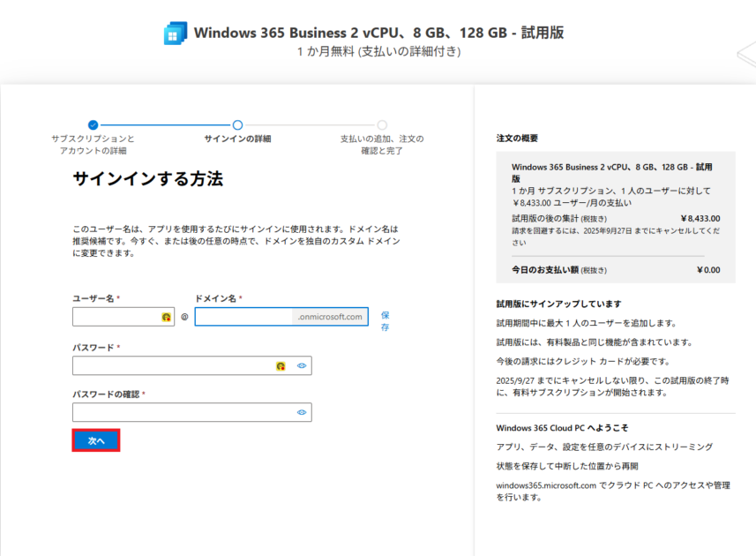
Task: Click the 注文の概要 heading
Action: tap(517, 139)
